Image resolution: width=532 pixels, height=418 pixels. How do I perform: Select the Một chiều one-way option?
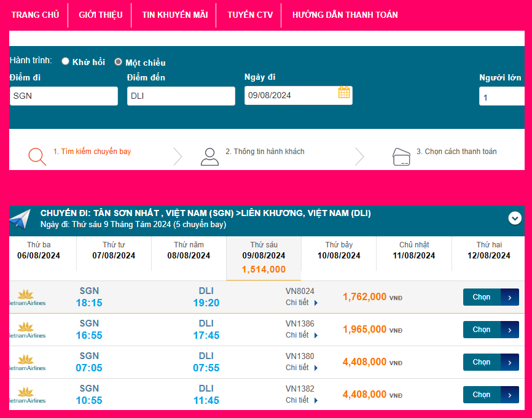(x=119, y=62)
